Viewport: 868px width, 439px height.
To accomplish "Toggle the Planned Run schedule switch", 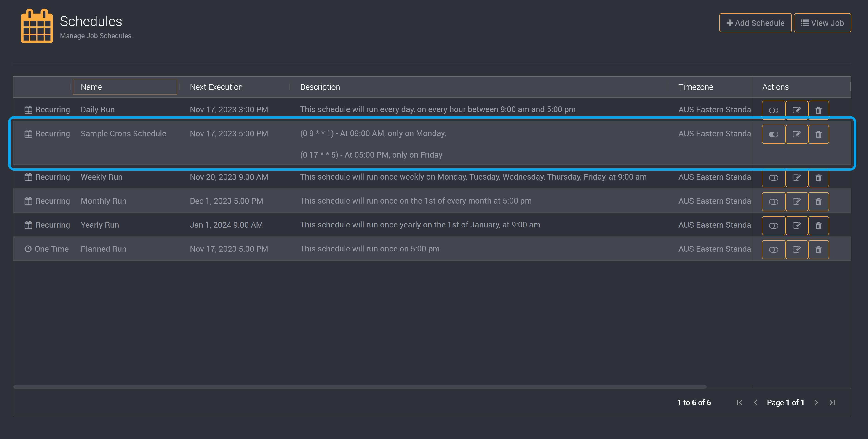I will [x=773, y=250].
